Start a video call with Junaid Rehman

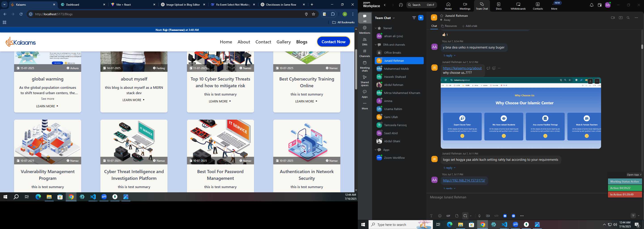pos(613,18)
